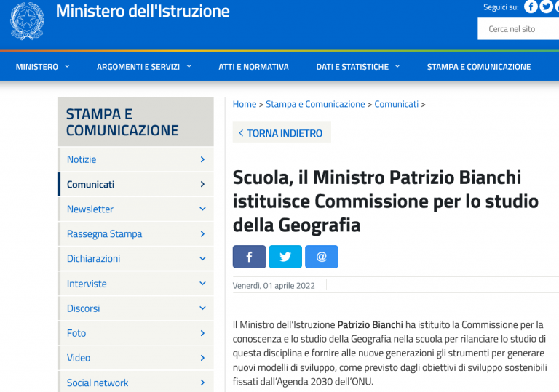
Task: Click the Foto arrow chevron
Action: coord(202,333)
